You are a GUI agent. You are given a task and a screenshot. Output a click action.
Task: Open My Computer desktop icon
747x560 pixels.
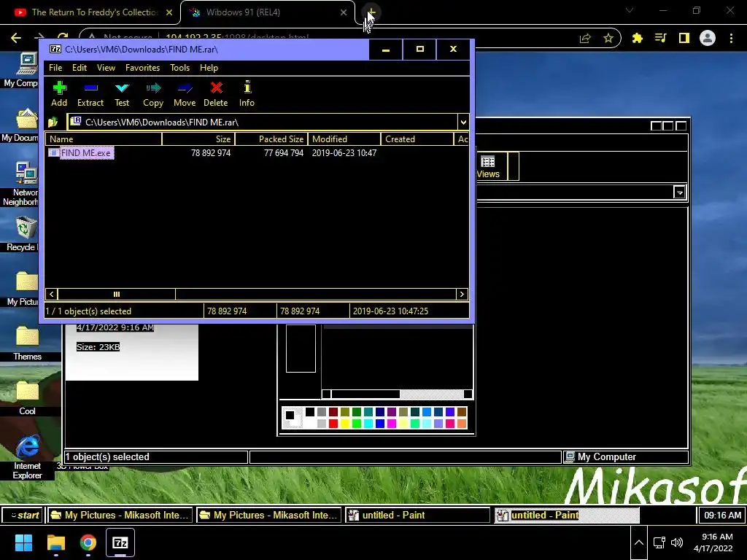(x=27, y=64)
